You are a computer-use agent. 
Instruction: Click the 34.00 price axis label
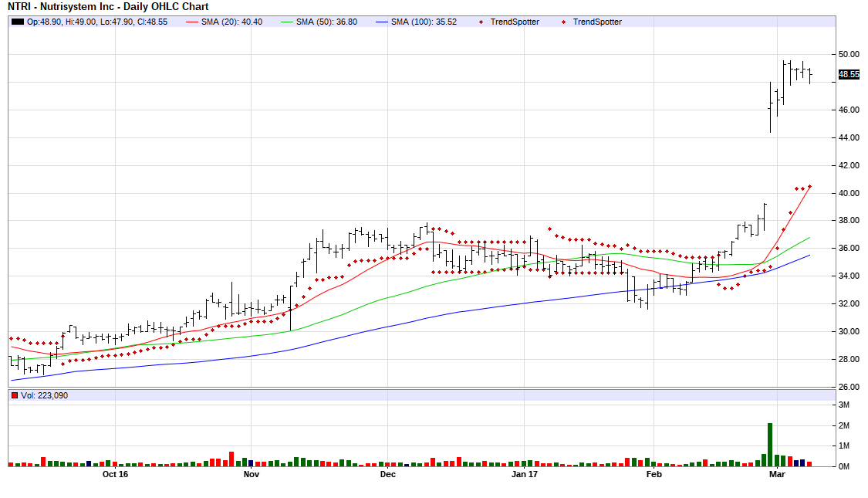849,276
